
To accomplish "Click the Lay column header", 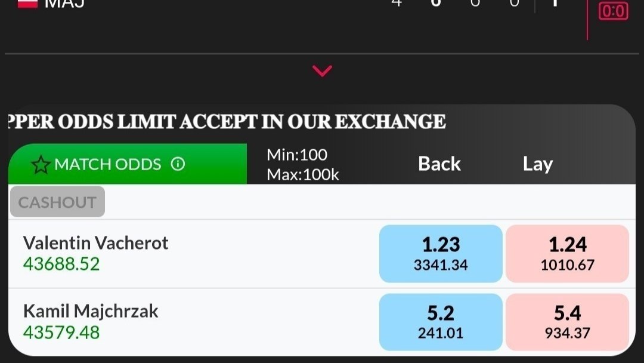I will pos(538,164).
